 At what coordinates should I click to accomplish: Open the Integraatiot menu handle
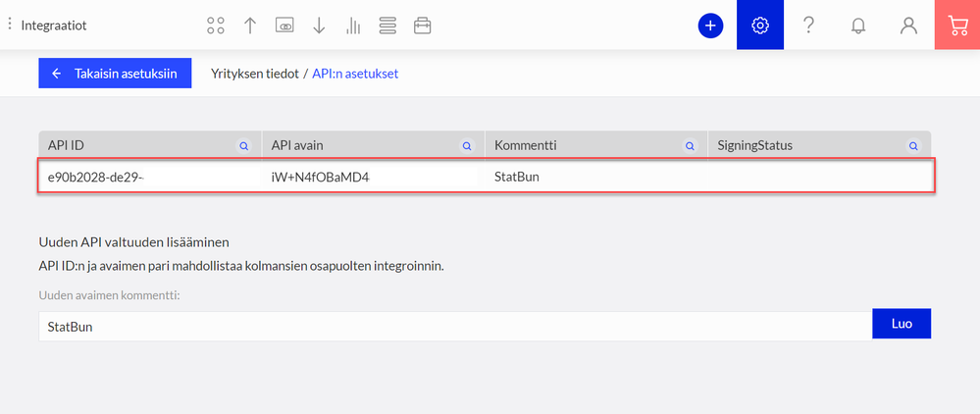[10, 26]
